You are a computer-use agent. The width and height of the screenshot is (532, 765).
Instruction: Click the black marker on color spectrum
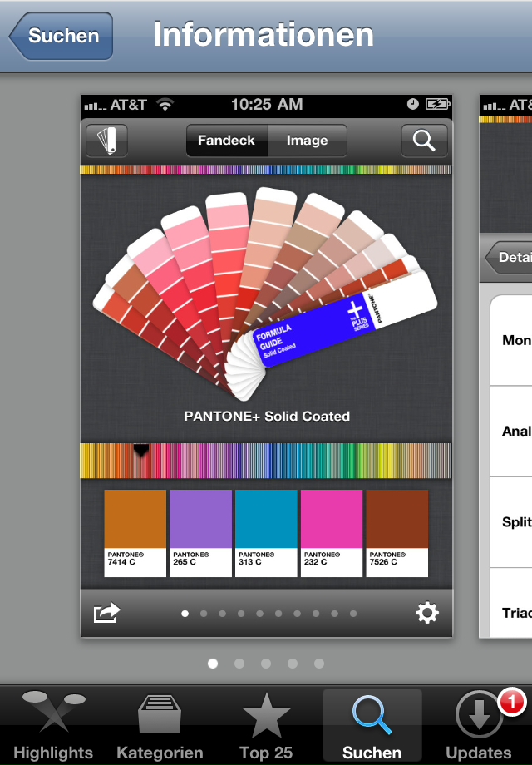pyautogui.click(x=141, y=450)
